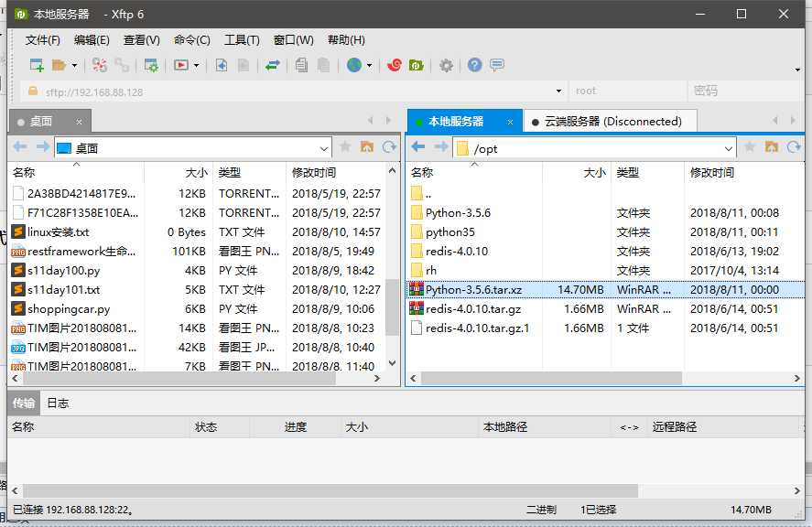Screen dimensions: 812x527
Task: Open the 命令(C) menu
Action: 191,40
